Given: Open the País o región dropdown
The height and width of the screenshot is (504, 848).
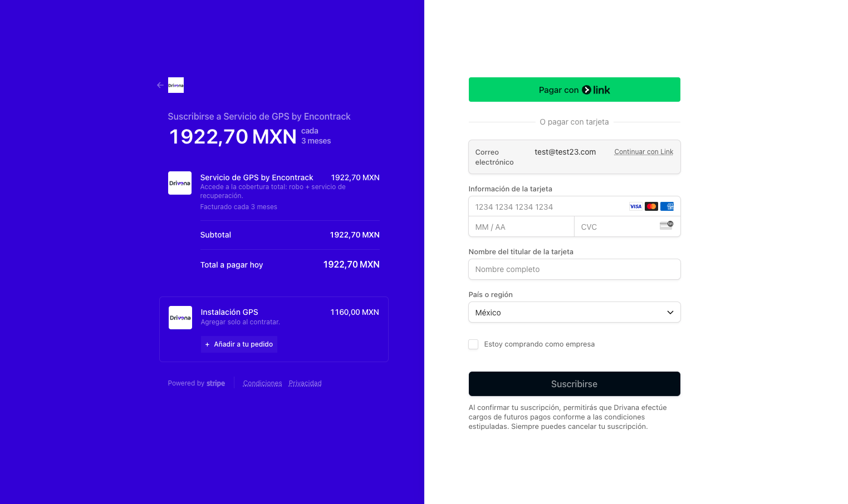Looking at the screenshot, I should coord(575,312).
